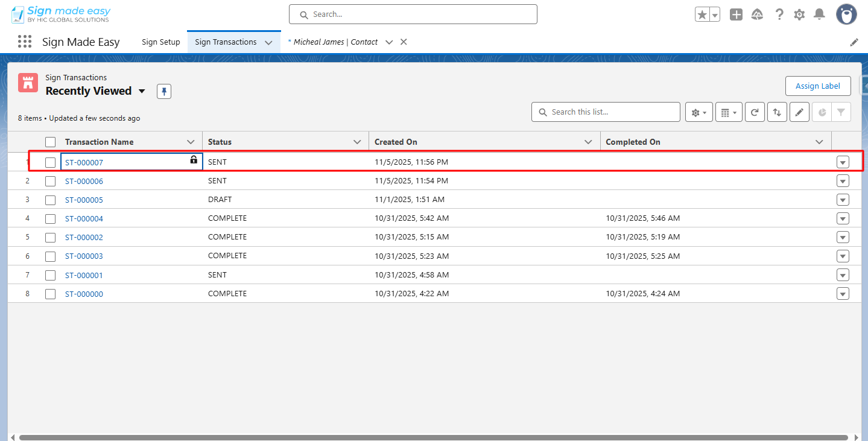Switch to the Sign Setup tab
Viewport: 868px width, 441px height.
tap(161, 42)
